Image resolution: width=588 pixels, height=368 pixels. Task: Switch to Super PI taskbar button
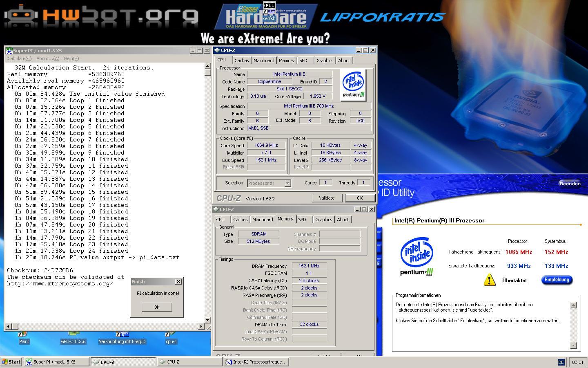click(x=56, y=362)
